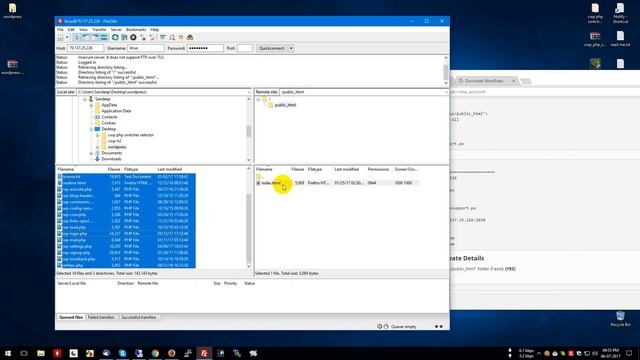Click the Reconnect to server icon
This screenshot has height=360, width=640.
pos(152,38)
